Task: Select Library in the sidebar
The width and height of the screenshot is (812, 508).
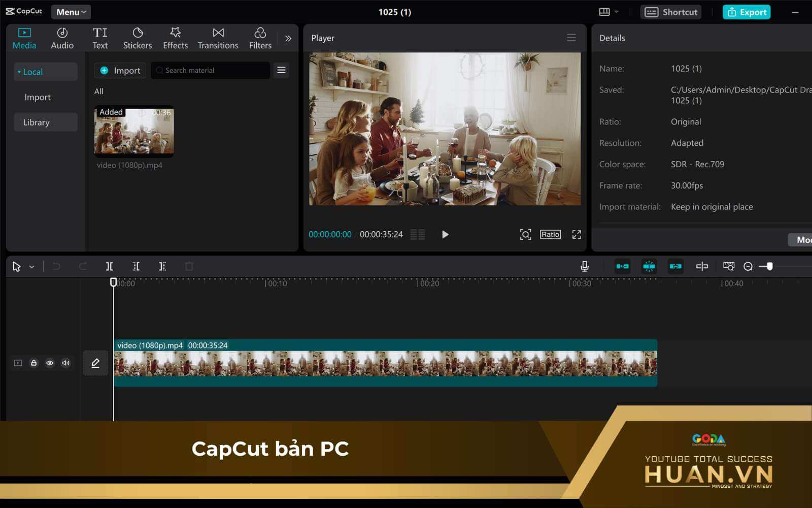Action: pyautogui.click(x=37, y=122)
